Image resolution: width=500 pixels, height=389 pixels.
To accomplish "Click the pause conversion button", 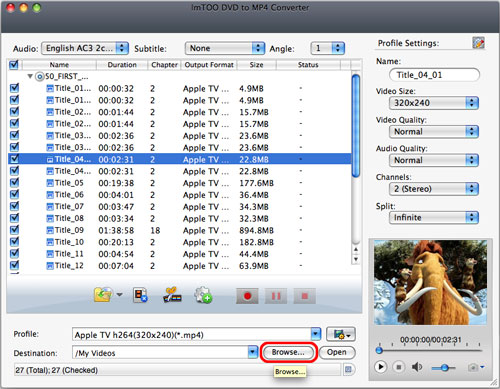I will tap(276, 296).
